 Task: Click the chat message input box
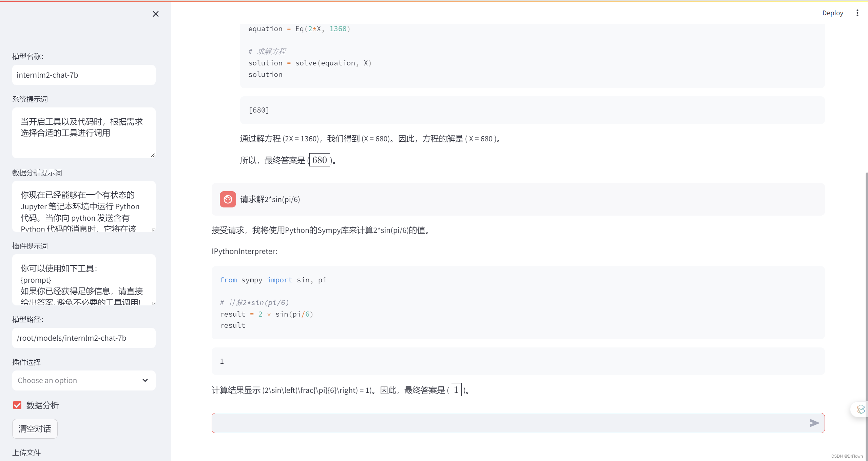click(x=518, y=423)
